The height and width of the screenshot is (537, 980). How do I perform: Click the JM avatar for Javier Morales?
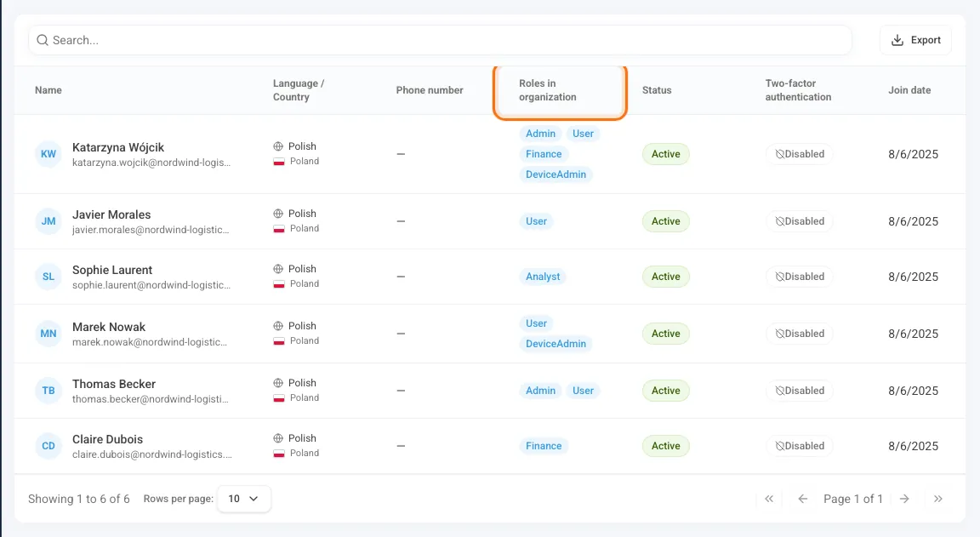coord(48,221)
